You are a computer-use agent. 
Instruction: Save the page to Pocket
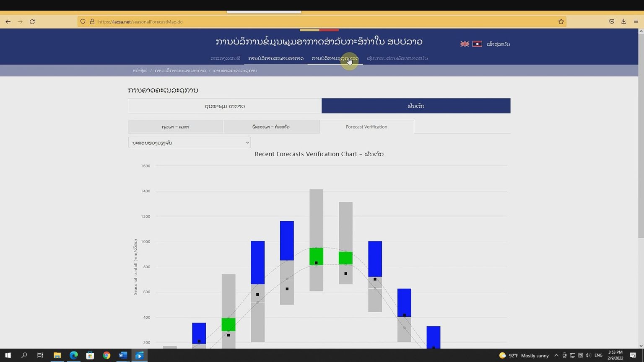tap(612, 22)
